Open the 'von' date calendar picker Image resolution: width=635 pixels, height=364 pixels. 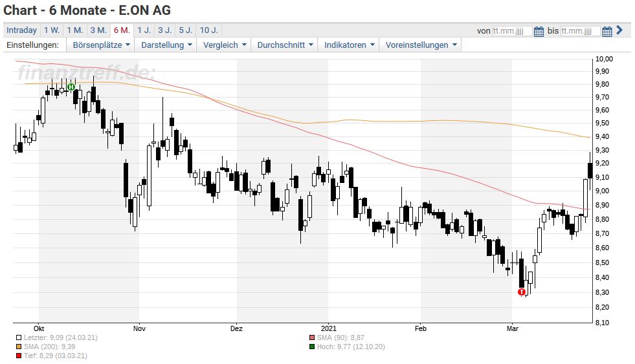coord(539,31)
